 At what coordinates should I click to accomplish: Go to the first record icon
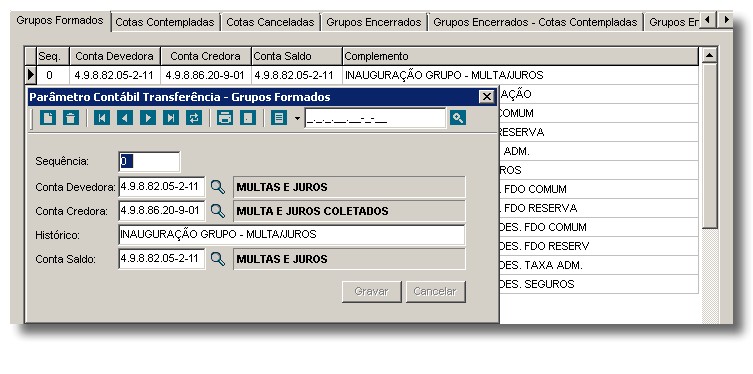[x=102, y=118]
